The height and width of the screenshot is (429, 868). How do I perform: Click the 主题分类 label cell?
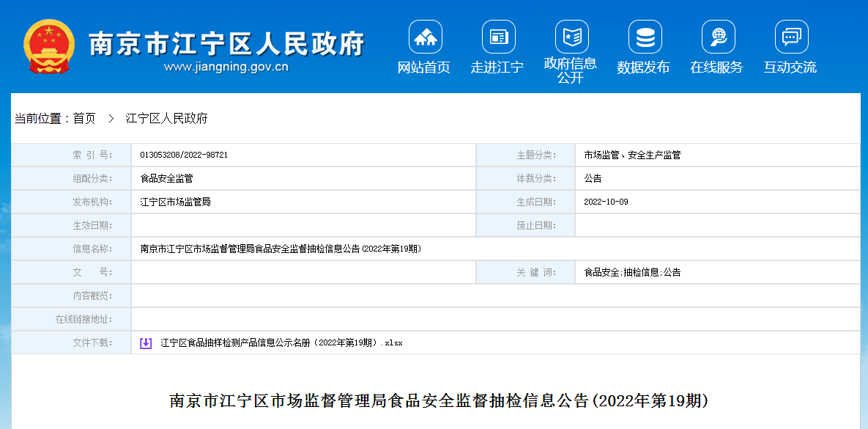tap(525, 155)
